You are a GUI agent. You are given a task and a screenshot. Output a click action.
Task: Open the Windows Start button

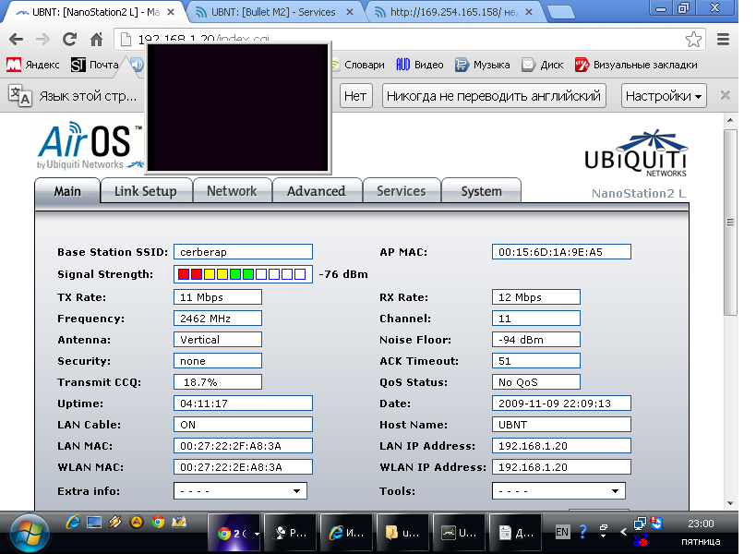coord(30,534)
